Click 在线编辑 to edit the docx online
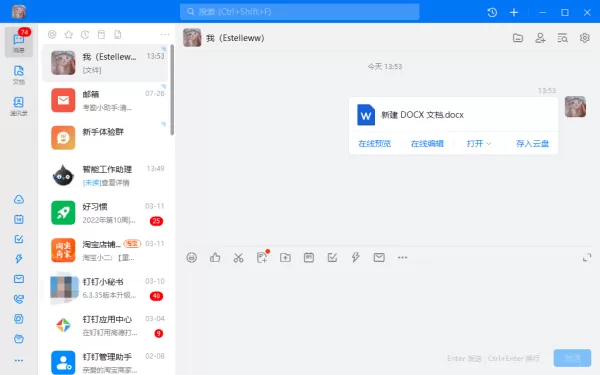600x375 pixels. (x=427, y=143)
